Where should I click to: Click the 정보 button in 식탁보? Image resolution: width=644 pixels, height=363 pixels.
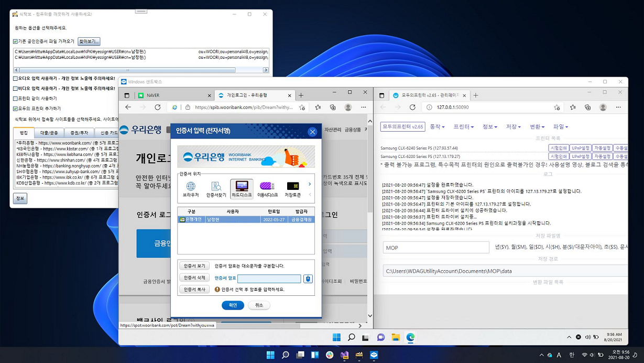20,198
